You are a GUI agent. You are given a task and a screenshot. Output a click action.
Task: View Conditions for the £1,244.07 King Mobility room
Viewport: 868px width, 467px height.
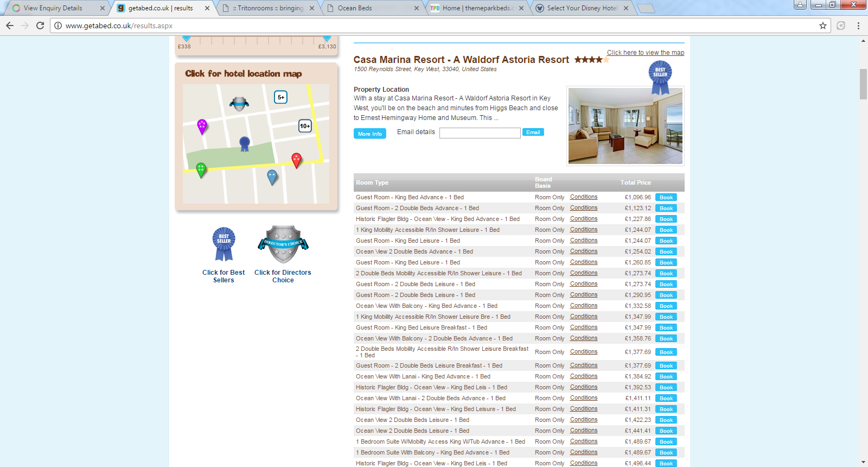coord(584,230)
